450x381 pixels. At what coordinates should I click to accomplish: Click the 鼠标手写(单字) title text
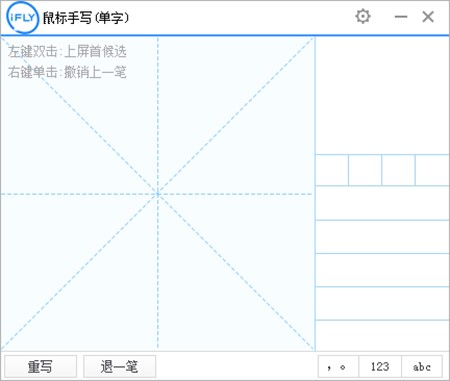tap(86, 18)
